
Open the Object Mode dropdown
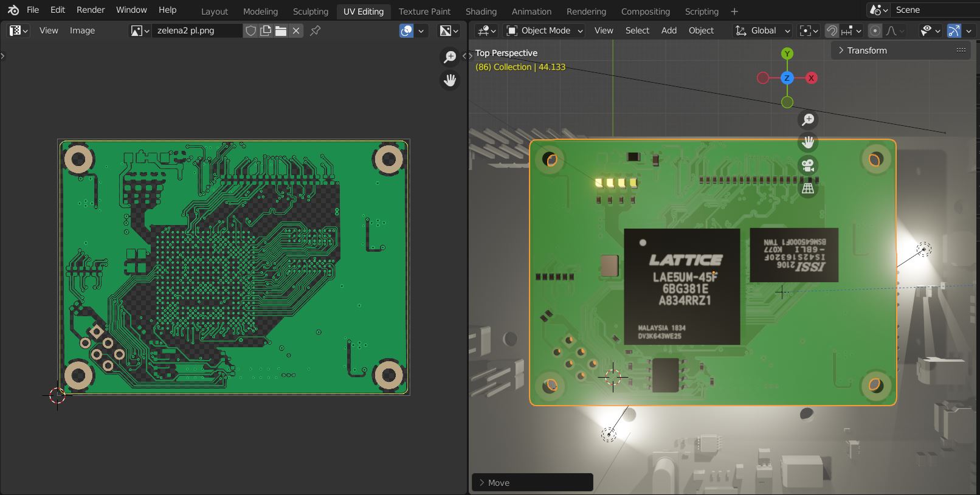point(545,30)
